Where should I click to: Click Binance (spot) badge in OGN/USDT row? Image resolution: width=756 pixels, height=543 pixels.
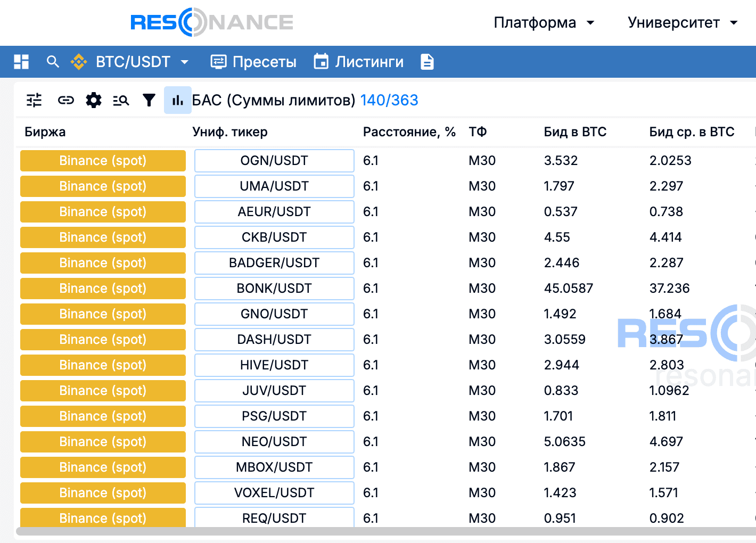pyautogui.click(x=103, y=161)
